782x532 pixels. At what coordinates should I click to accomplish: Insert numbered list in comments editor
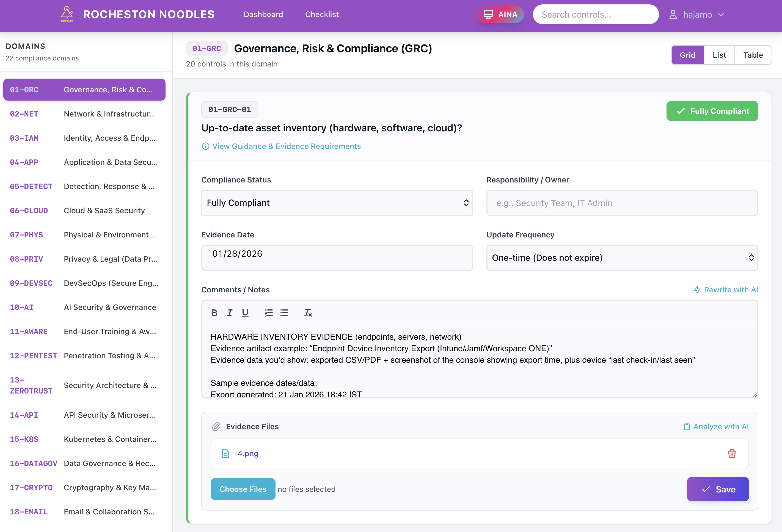click(269, 313)
